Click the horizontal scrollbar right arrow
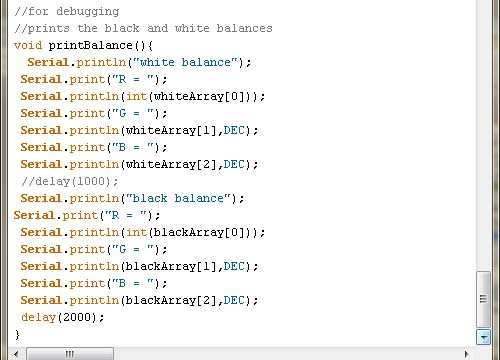Viewport: 500px width, 360px height. [x=467, y=354]
